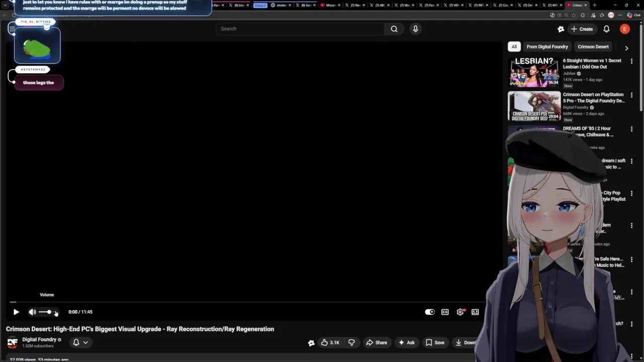Open options for City Pop playlist video

(631, 194)
